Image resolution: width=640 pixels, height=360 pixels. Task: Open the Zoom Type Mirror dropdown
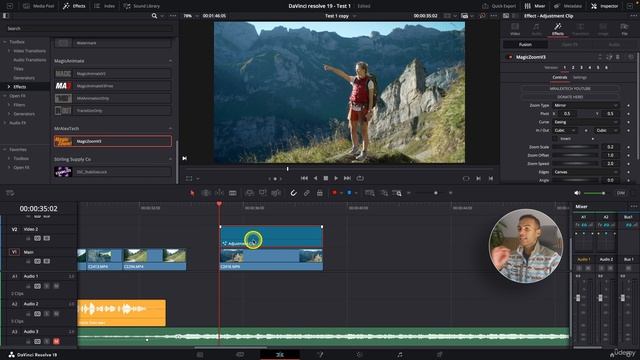point(585,105)
